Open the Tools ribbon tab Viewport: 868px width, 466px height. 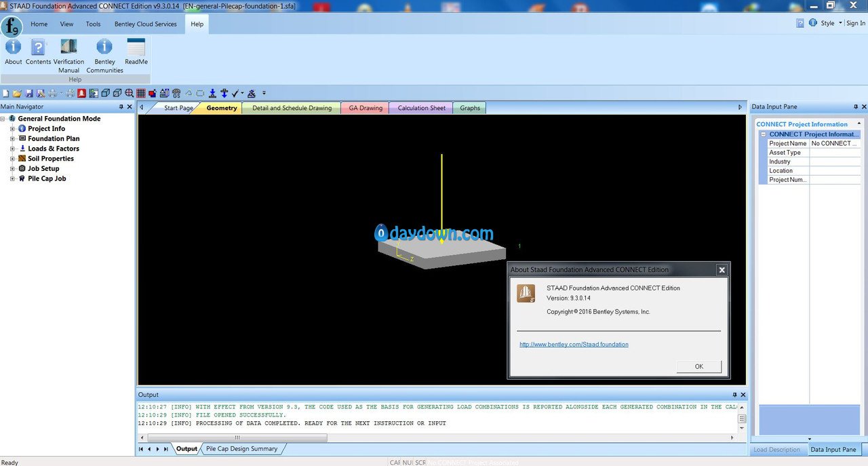[x=93, y=24]
